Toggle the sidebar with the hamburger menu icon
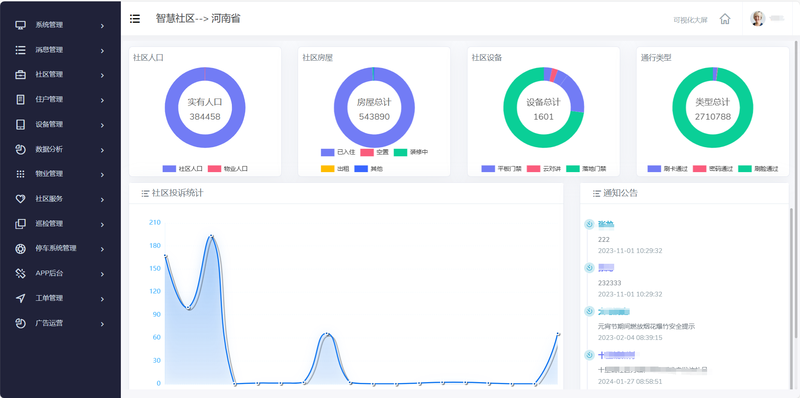The image size is (800, 398). coord(135,19)
